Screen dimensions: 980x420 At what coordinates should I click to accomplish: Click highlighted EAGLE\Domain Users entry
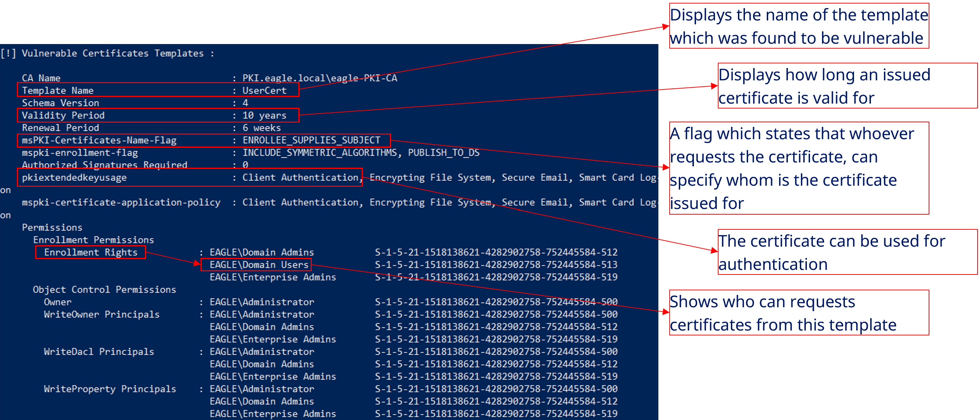[259, 265]
